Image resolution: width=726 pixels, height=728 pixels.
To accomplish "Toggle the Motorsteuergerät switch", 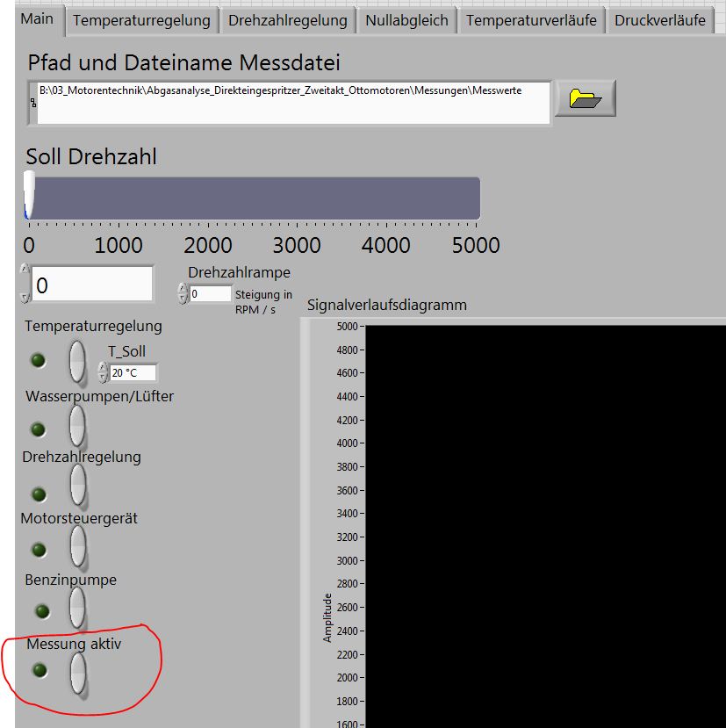I will click(x=78, y=546).
